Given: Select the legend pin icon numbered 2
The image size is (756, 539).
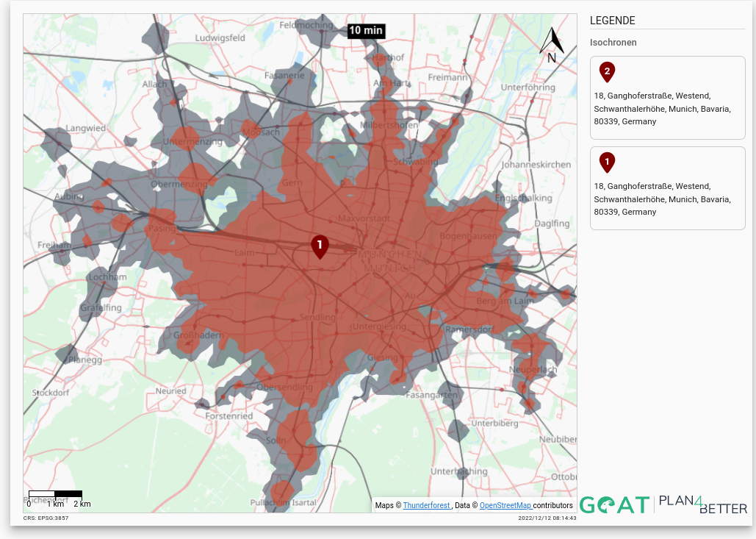Looking at the screenshot, I should coord(607,72).
